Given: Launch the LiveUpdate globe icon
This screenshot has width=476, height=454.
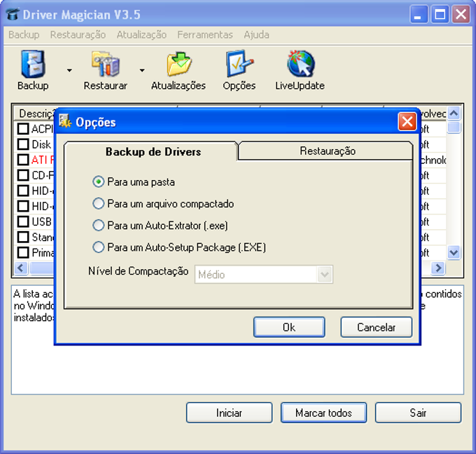Looking at the screenshot, I should tap(300, 64).
